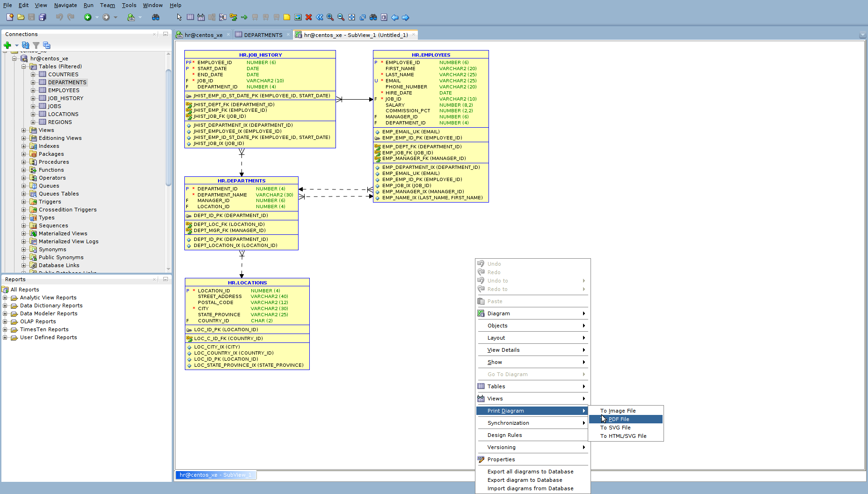The height and width of the screenshot is (494, 868).
Task: Select the yellow New Note tool
Action: pos(287,17)
